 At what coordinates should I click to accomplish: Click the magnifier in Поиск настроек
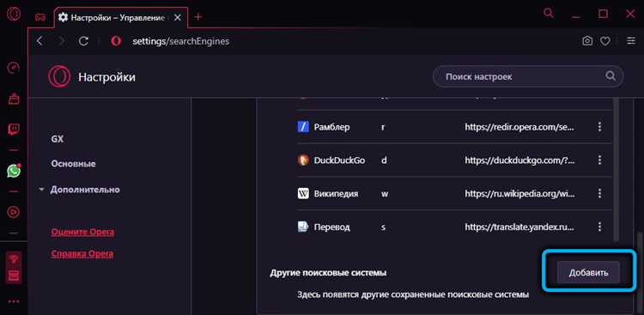(x=611, y=76)
